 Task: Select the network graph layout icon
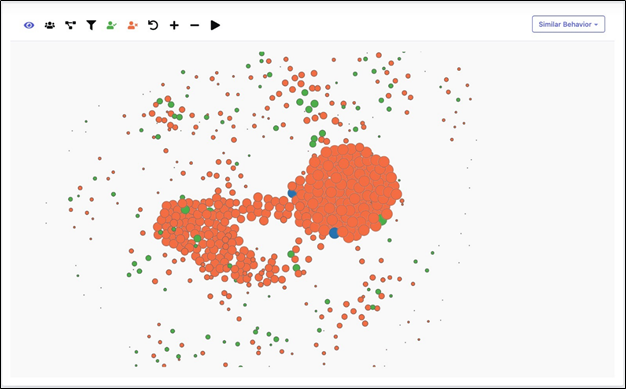click(x=70, y=25)
